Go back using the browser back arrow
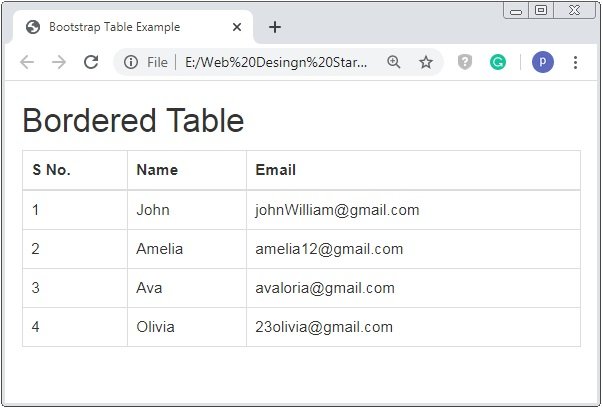Screen dimensions: 603x410 point(27,62)
